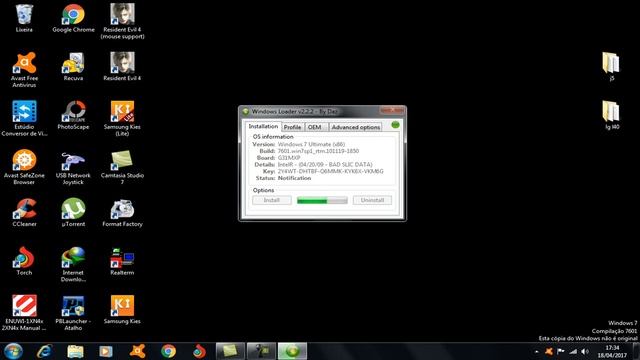Open Format Factory shortcut
Screen dimensions: 640x360
coord(122,213)
